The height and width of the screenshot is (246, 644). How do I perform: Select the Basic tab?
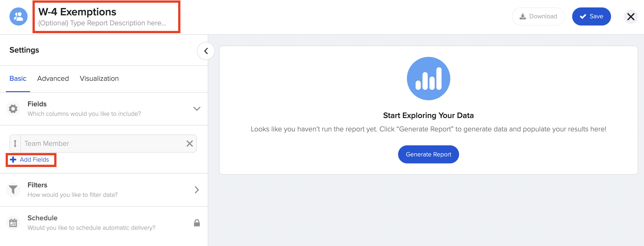pyautogui.click(x=18, y=78)
